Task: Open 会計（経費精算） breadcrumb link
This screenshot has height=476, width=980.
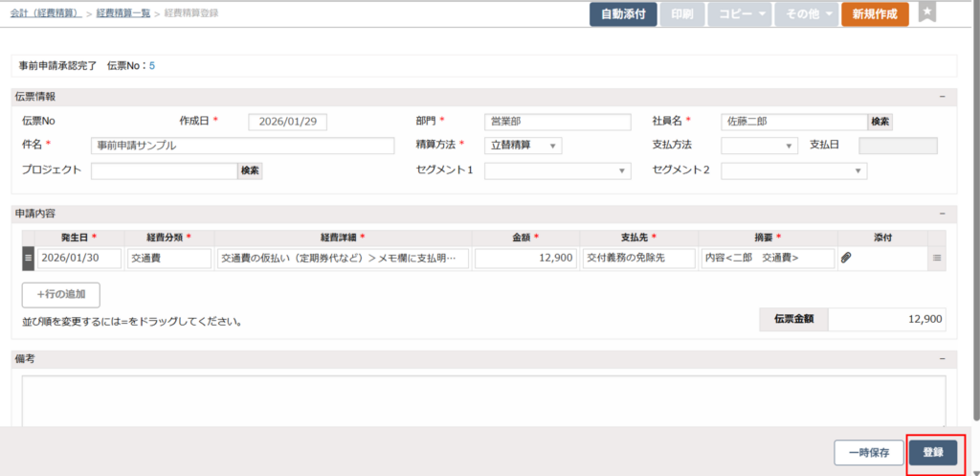Action: [45, 14]
